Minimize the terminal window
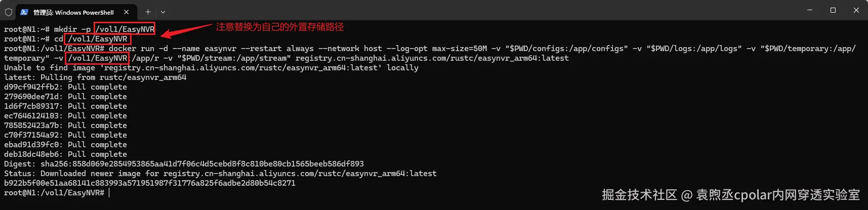868x210 pixels. coord(810,10)
